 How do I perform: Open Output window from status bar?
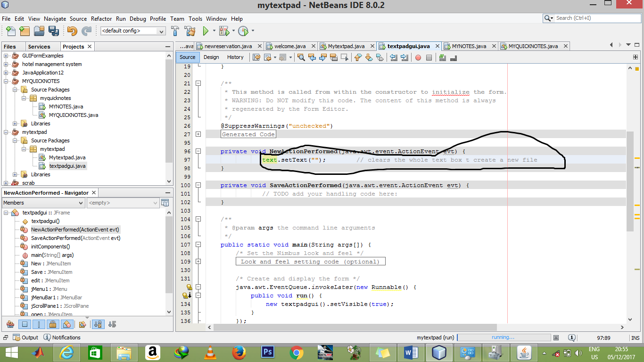pyautogui.click(x=25, y=337)
